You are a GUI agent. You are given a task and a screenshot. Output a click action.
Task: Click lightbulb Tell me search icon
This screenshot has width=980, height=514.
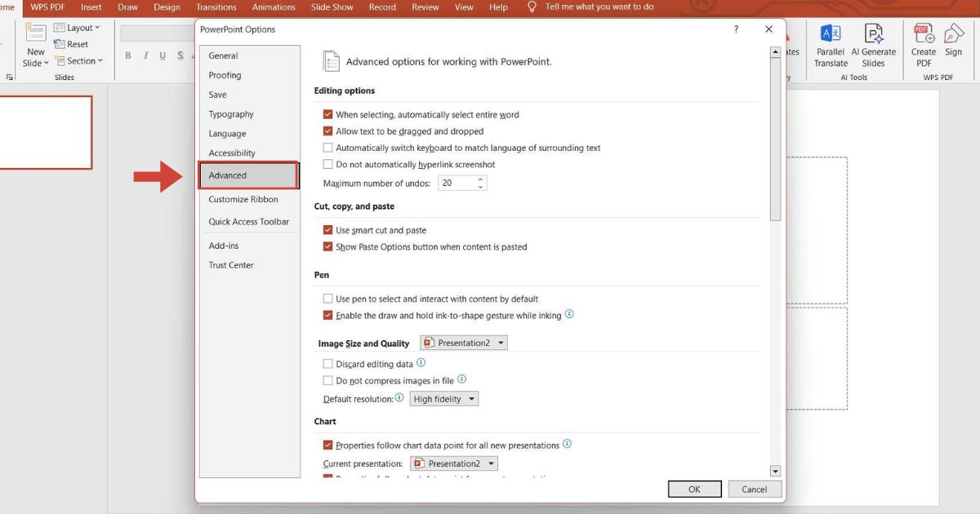[532, 7]
